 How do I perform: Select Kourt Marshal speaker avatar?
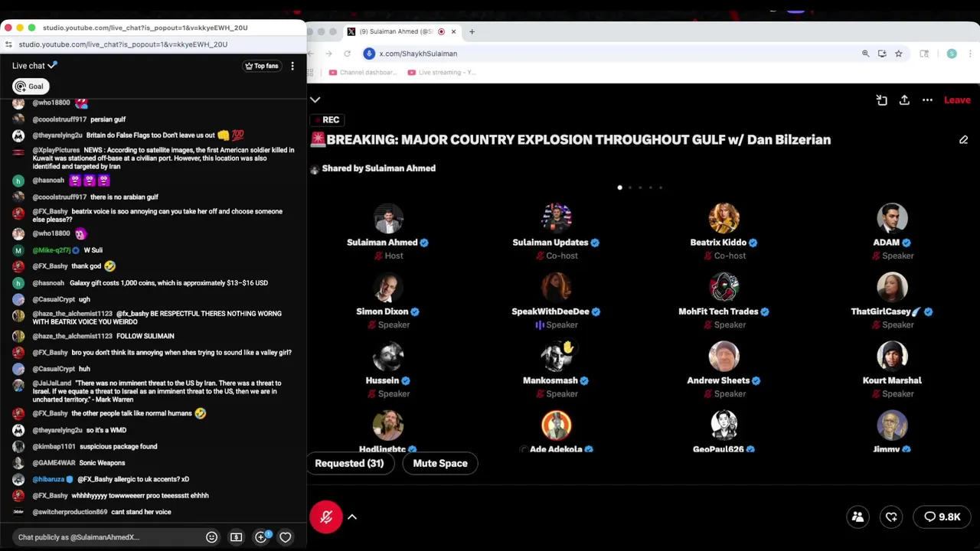coord(892,355)
